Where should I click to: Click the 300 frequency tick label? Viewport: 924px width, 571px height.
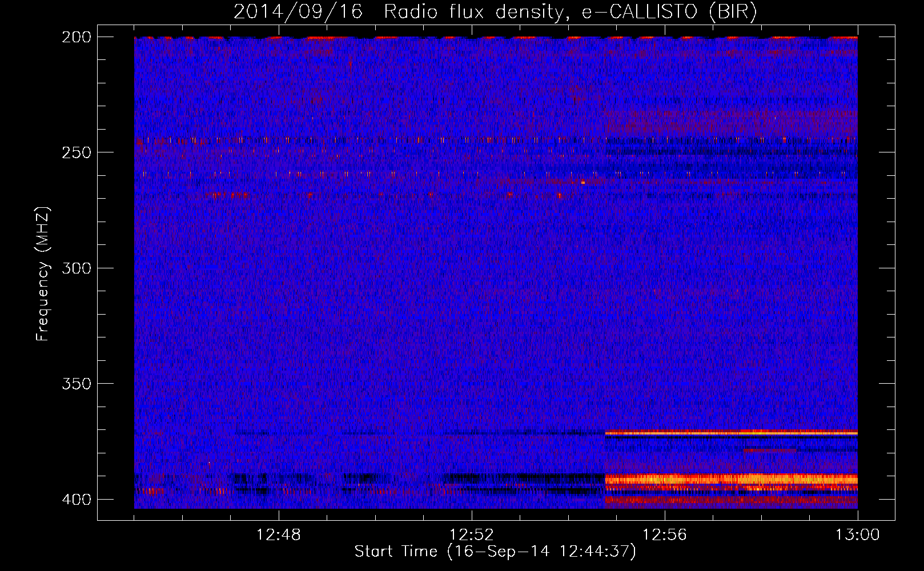tap(76, 268)
